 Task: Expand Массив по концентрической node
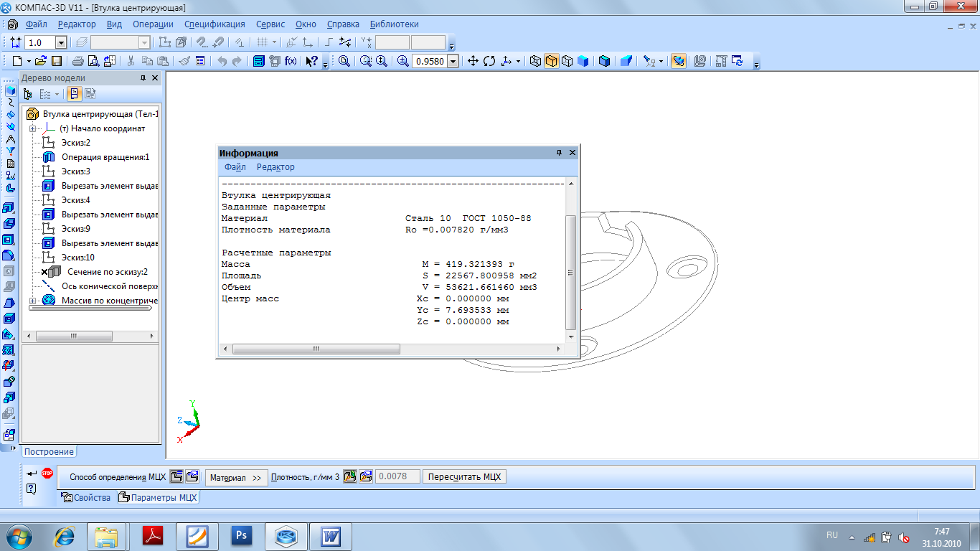pyautogui.click(x=32, y=301)
